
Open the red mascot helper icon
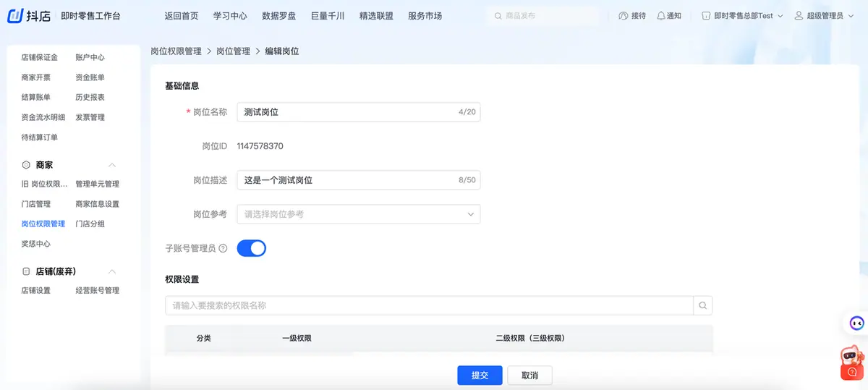pyautogui.click(x=851, y=364)
